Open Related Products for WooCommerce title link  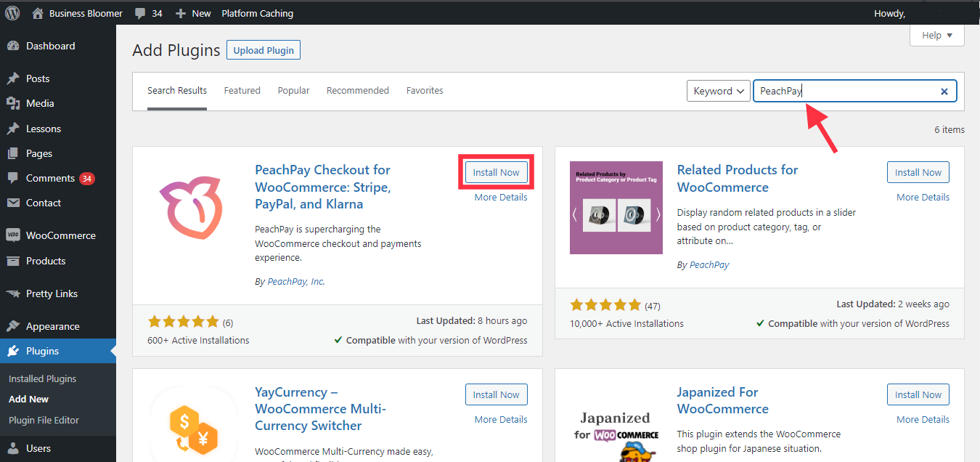tap(738, 179)
